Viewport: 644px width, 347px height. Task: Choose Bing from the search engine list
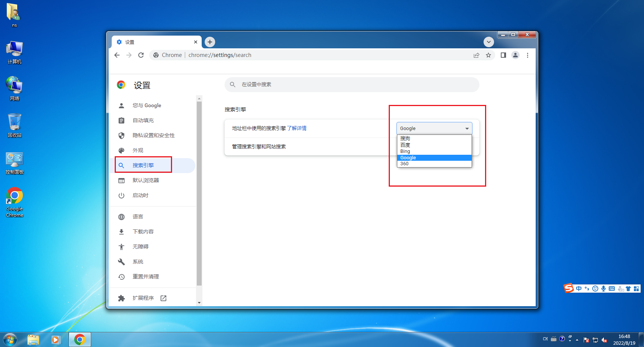(434, 151)
